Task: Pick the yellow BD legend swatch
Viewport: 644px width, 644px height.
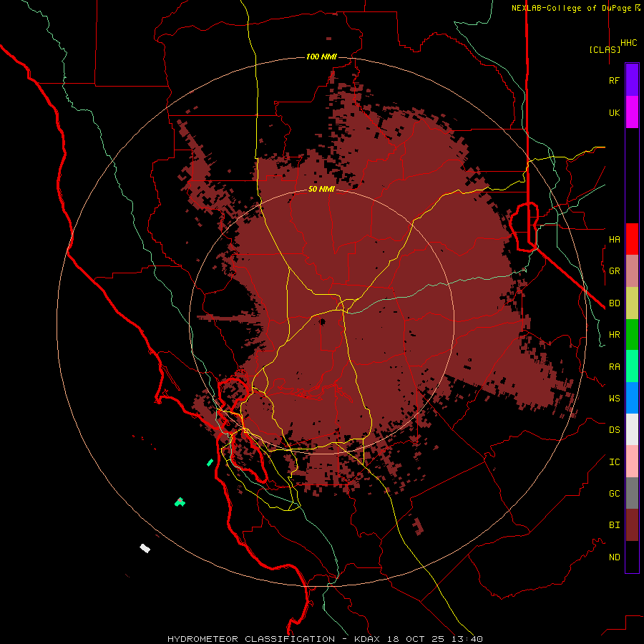Action: point(632,303)
